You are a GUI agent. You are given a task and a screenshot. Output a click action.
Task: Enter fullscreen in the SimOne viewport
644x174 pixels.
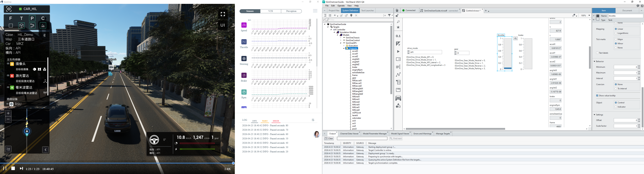(223, 14)
